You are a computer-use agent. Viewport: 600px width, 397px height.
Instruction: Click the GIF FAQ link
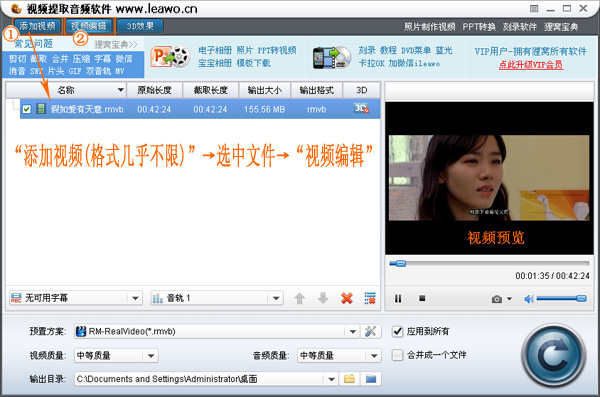pyautogui.click(x=75, y=71)
